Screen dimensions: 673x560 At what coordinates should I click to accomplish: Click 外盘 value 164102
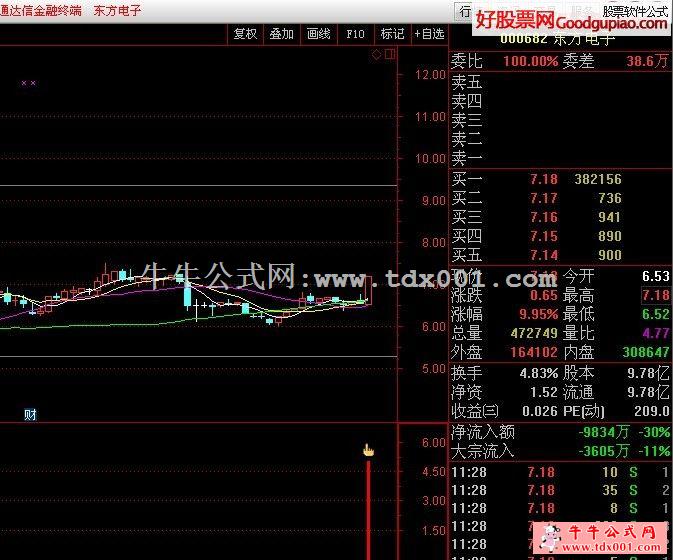pos(534,352)
